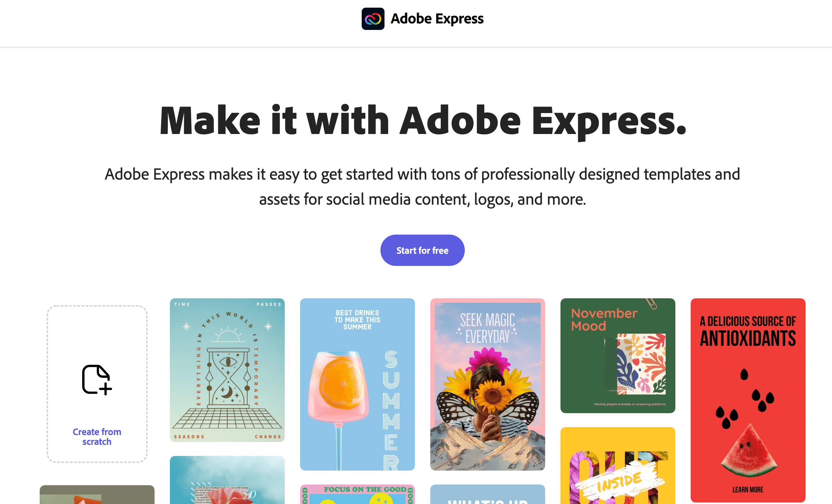Select the Create from scratch link
Image resolution: width=832 pixels, height=504 pixels.
(x=97, y=436)
